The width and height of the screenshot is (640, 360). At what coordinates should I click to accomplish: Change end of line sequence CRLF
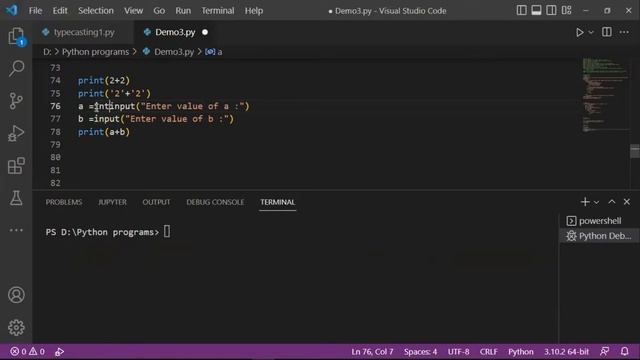pyautogui.click(x=489, y=351)
